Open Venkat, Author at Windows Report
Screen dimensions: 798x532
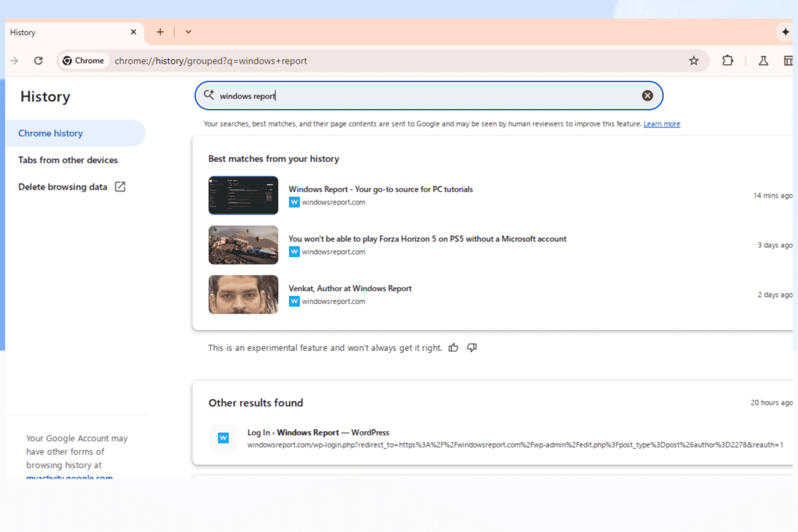[350, 288]
